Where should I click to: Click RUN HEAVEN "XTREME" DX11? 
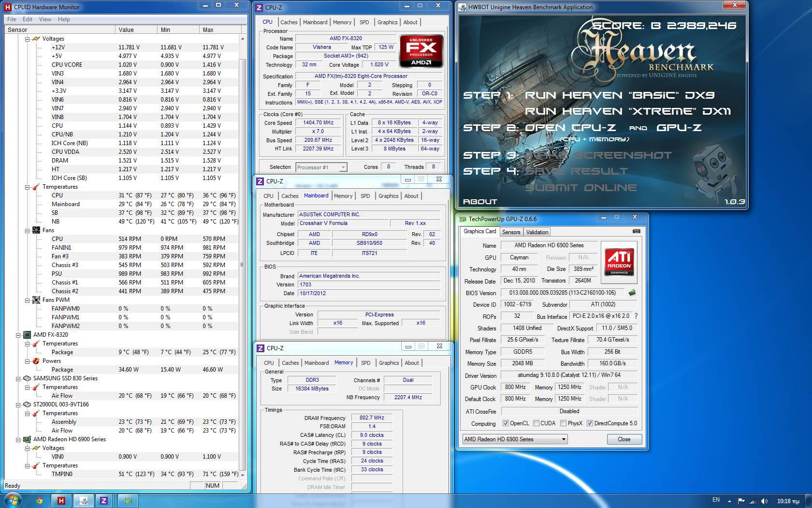click(628, 111)
